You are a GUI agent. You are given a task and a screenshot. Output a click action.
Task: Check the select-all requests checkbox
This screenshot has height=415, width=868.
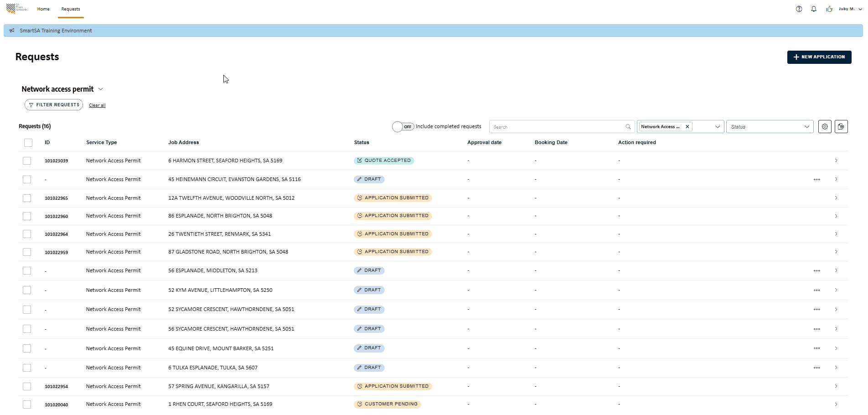coord(28,142)
